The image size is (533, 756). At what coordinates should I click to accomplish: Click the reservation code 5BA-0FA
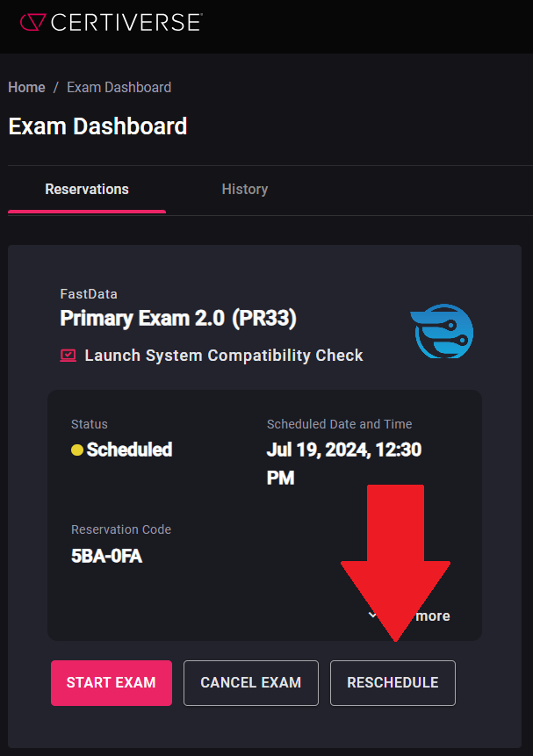tap(106, 556)
